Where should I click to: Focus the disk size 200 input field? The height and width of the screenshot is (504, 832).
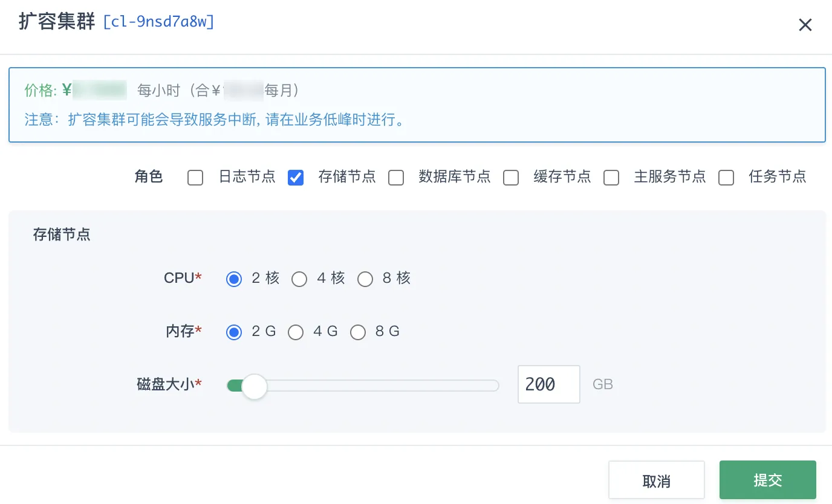[549, 384]
